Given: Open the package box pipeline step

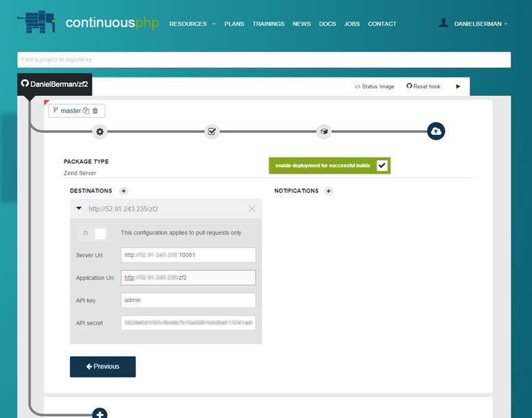Looking at the screenshot, I should [324, 132].
